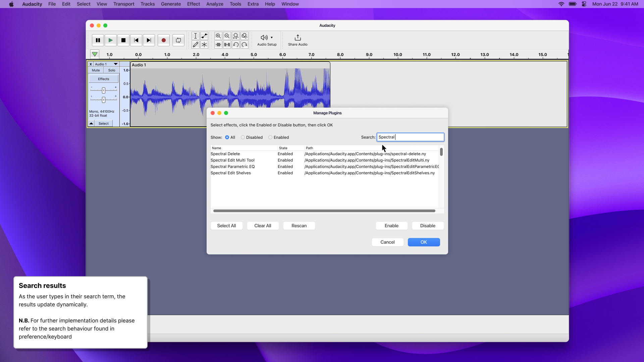Open the Audio Setup dropdown
This screenshot has height=362, width=644.
coord(266,40)
